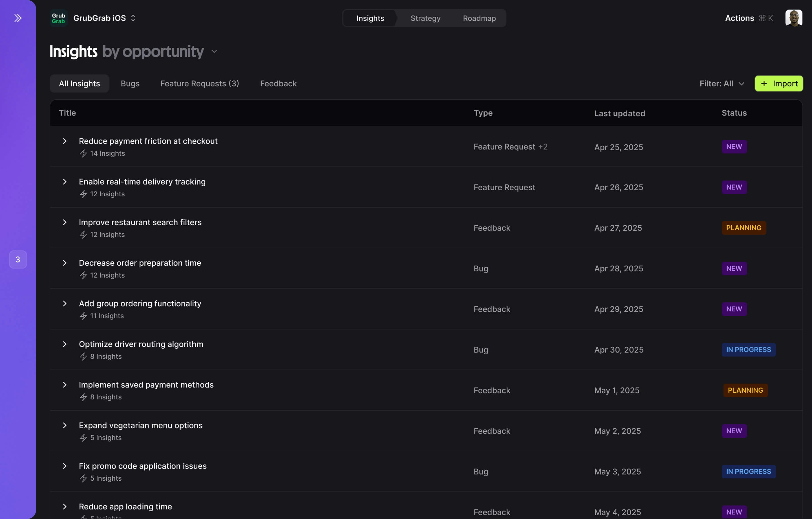Open the project switcher next to GrubGrab iOS
Image resolution: width=812 pixels, height=519 pixels.
pos(133,18)
